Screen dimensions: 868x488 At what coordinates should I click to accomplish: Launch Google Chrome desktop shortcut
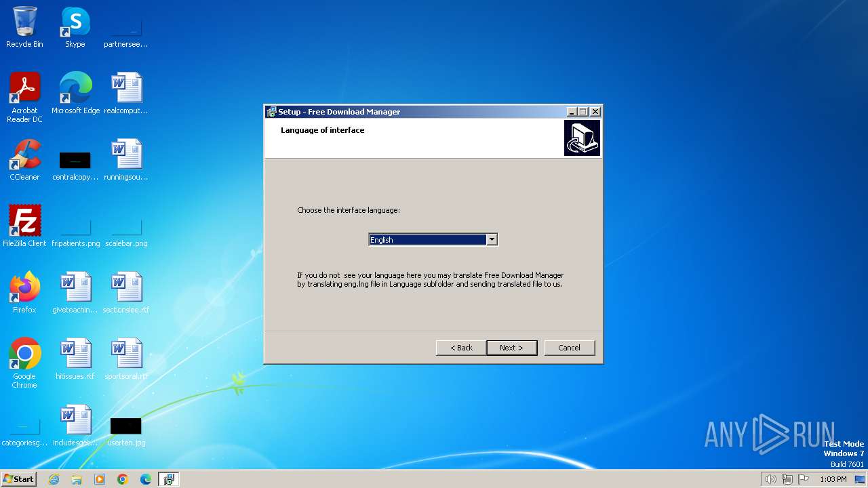[x=24, y=363]
